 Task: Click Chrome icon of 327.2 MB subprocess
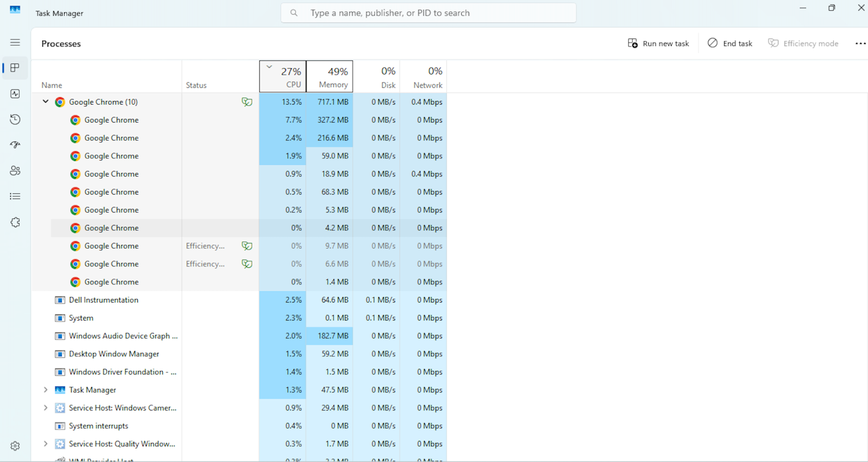pyautogui.click(x=75, y=120)
